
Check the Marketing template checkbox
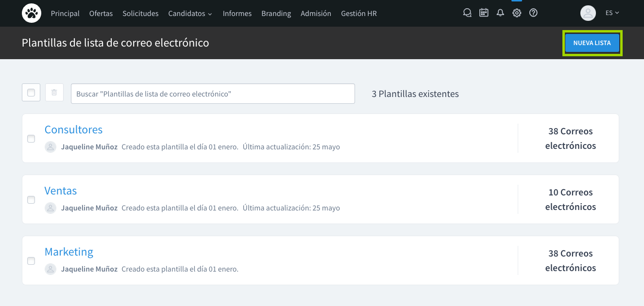point(31,260)
